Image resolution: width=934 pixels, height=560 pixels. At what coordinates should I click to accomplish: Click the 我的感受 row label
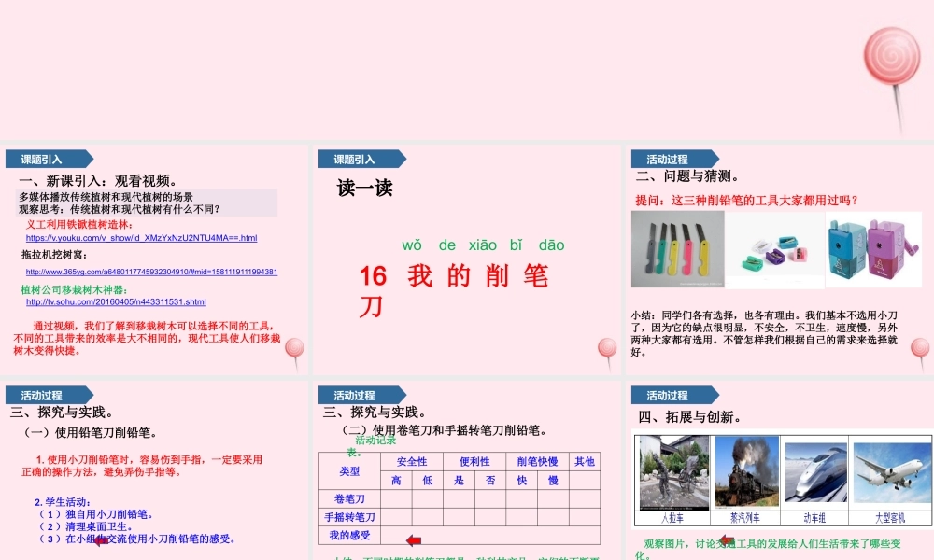pyautogui.click(x=349, y=536)
